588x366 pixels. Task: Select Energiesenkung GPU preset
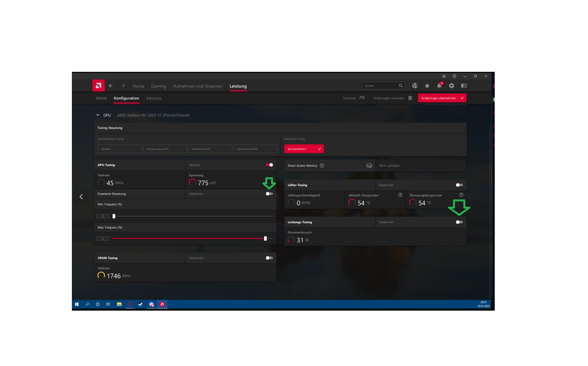point(165,149)
